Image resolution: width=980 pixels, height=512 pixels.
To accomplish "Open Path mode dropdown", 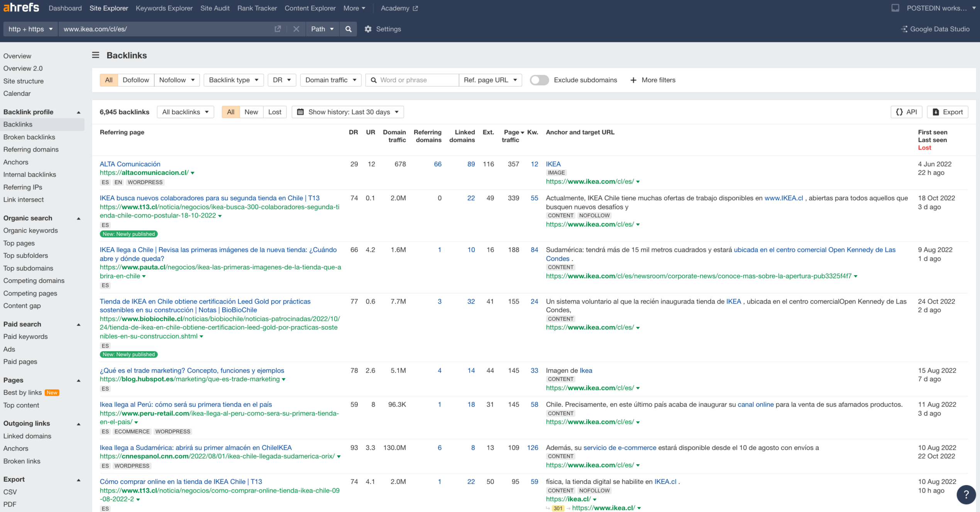I will [x=322, y=29].
